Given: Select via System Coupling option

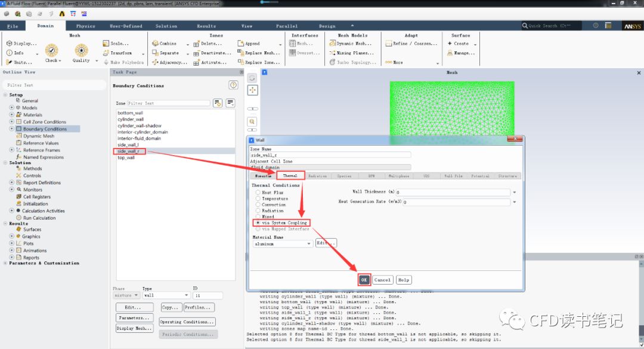Looking at the screenshot, I should pyautogui.click(x=258, y=223).
